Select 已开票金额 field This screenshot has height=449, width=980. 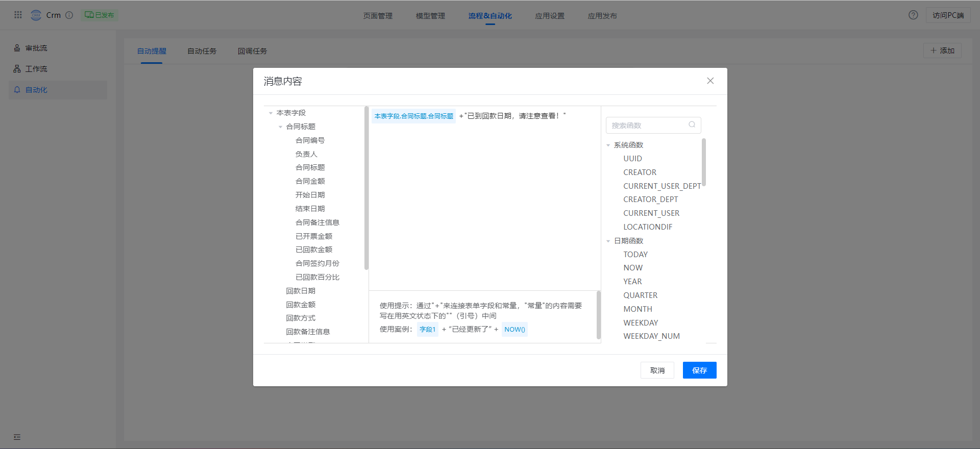[313, 236]
